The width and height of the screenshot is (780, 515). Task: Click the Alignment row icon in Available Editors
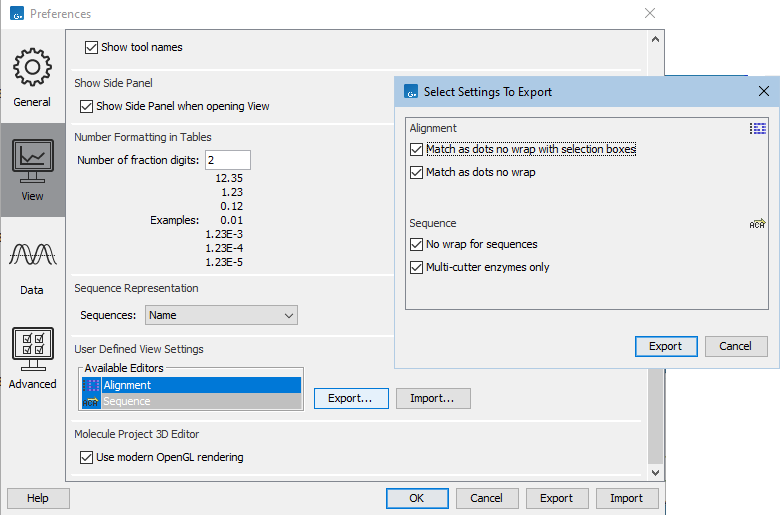tap(91, 385)
